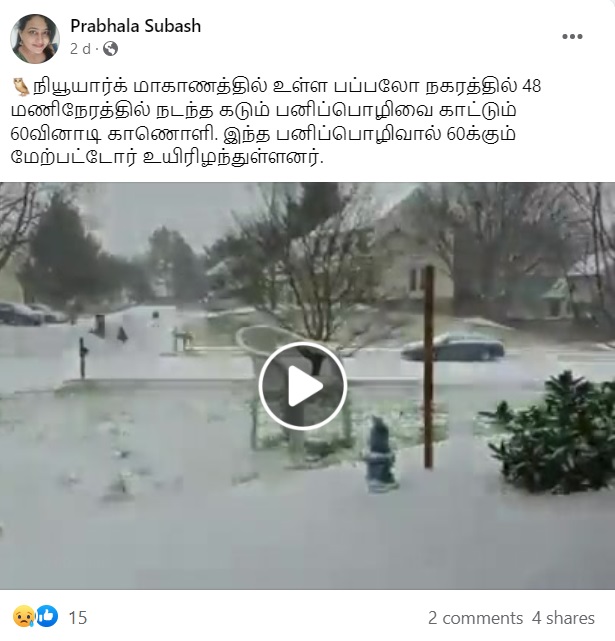Play the snowfall video
615x641 pixels.
[303, 385]
